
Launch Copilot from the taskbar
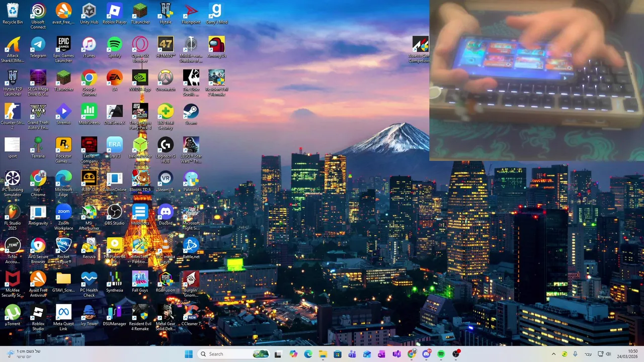click(293, 354)
